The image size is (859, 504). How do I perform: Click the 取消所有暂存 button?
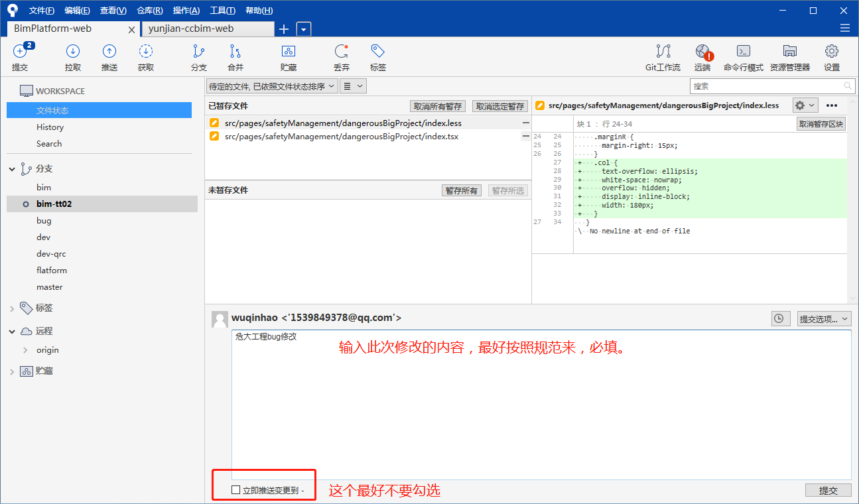(438, 106)
